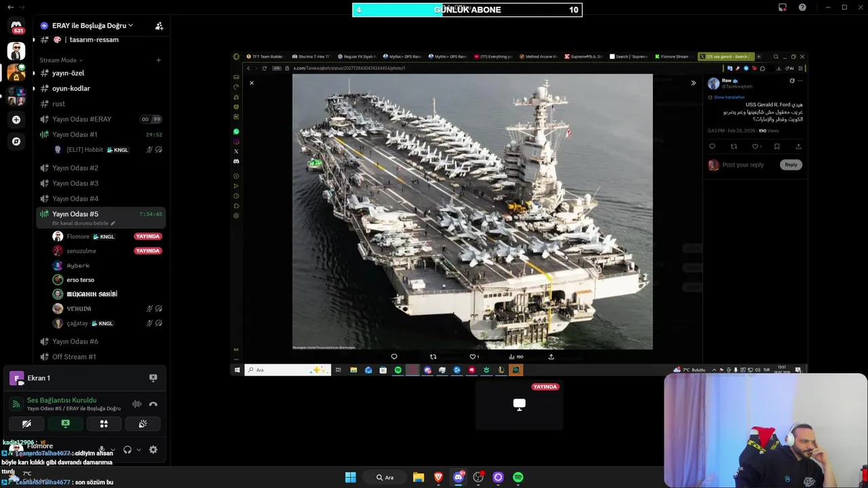Close the photo viewer in streamed browser

tap(252, 83)
